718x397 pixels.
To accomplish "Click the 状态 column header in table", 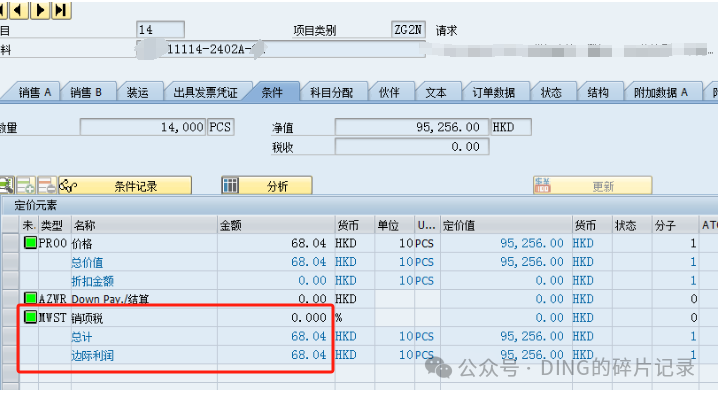I will click(x=632, y=225).
